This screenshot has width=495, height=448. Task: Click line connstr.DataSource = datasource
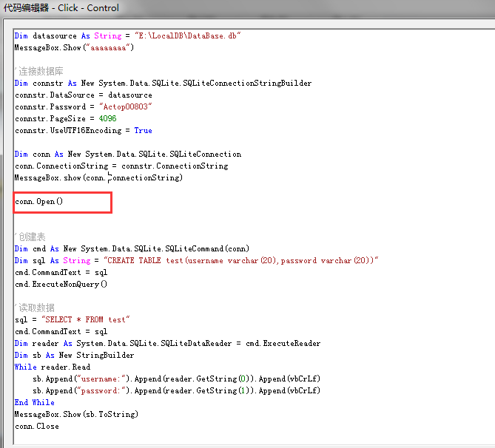click(84, 95)
